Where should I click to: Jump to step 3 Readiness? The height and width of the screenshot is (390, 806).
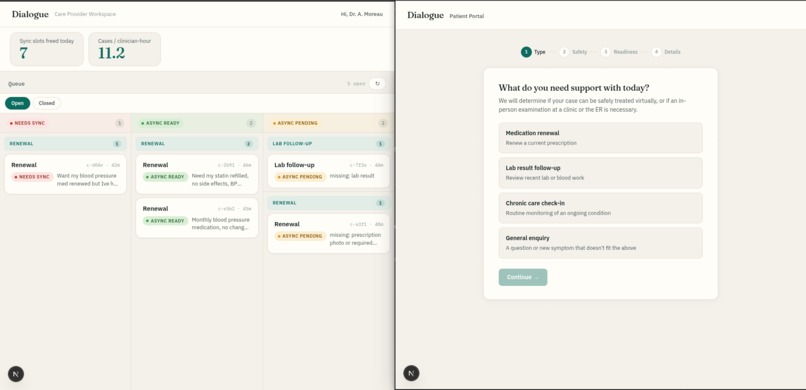[x=619, y=52]
